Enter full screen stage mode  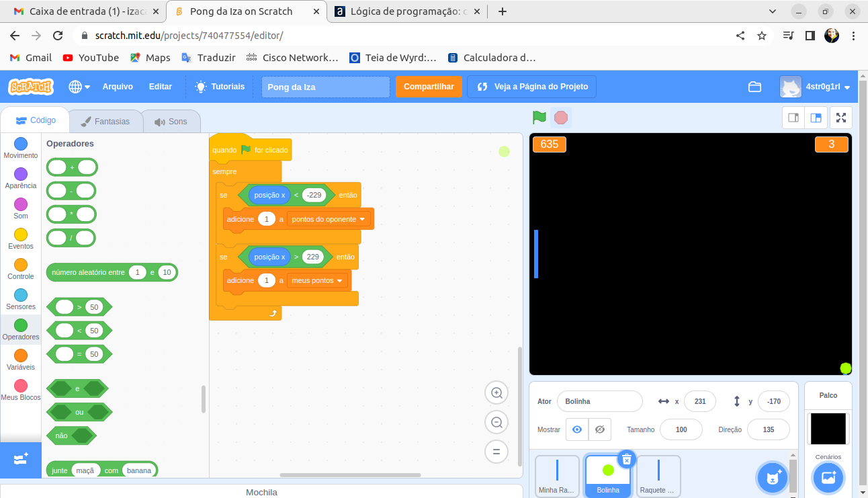pyautogui.click(x=840, y=118)
